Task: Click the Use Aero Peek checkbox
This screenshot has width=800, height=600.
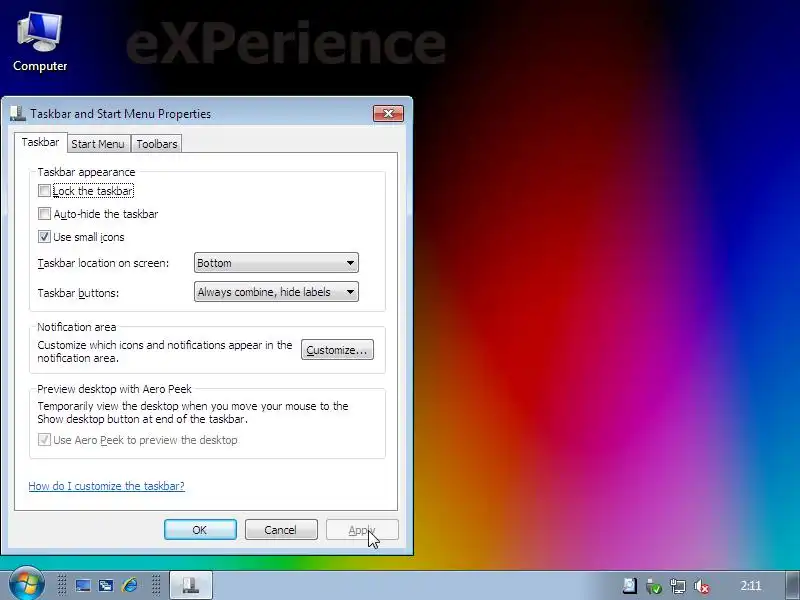Action: 44,440
